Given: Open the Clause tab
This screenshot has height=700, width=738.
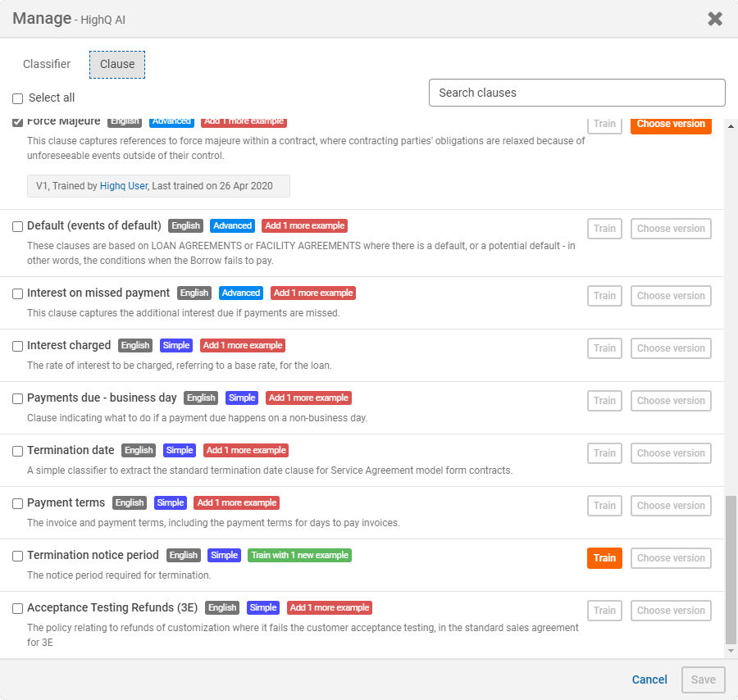Looking at the screenshot, I should point(117,65).
